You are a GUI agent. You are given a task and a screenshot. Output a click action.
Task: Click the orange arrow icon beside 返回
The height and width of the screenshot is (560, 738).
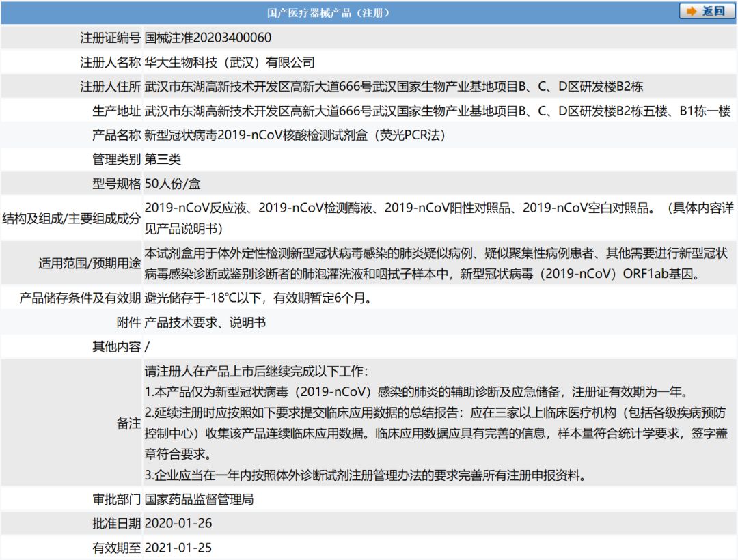tap(692, 12)
